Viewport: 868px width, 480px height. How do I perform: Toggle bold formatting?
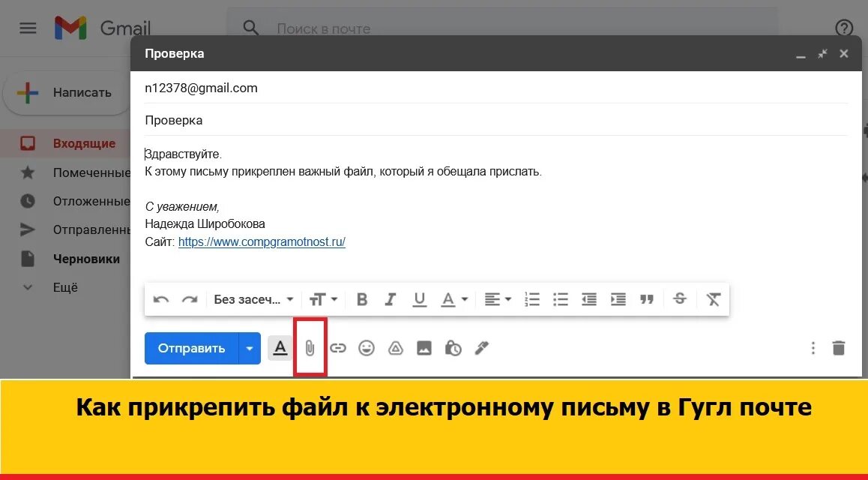coord(362,299)
